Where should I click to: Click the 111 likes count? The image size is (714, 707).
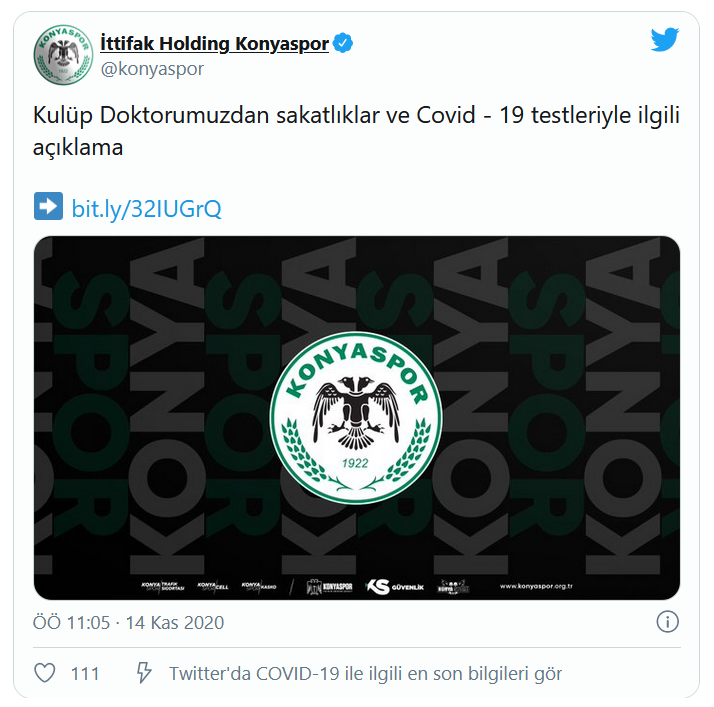pos(85,673)
